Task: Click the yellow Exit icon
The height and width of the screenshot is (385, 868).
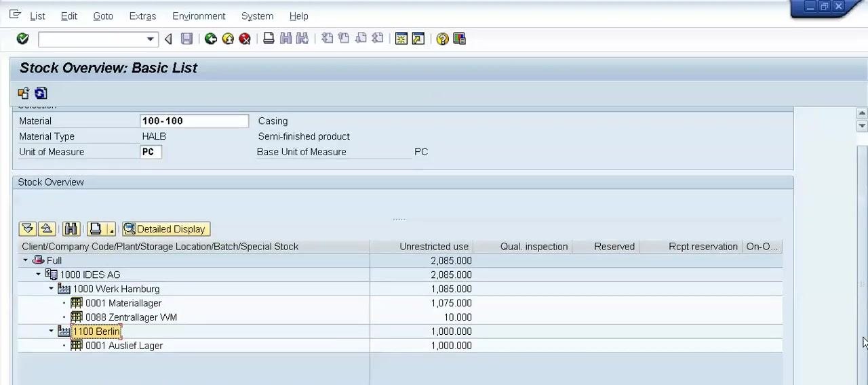Action: (228, 39)
